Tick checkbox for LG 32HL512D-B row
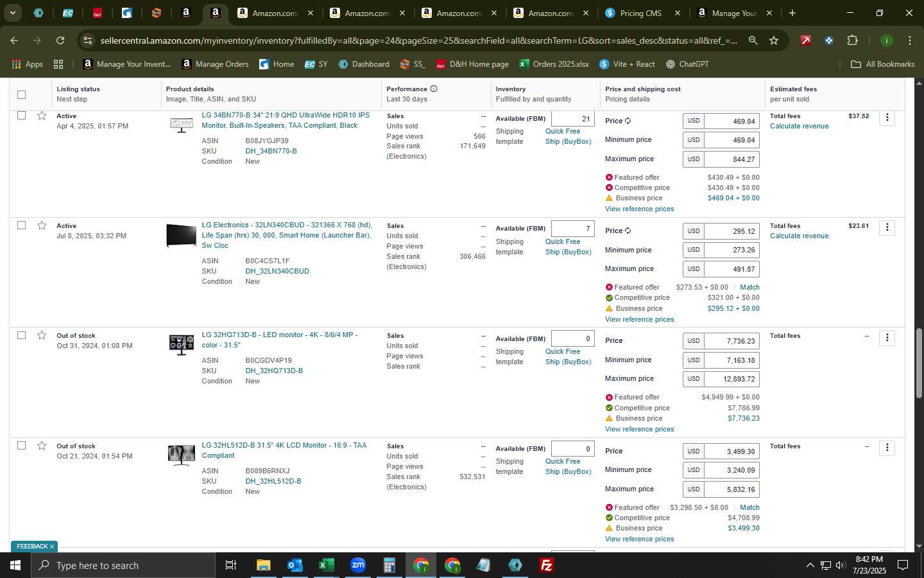Screen dimensions: 924x578 pos(21,446)
